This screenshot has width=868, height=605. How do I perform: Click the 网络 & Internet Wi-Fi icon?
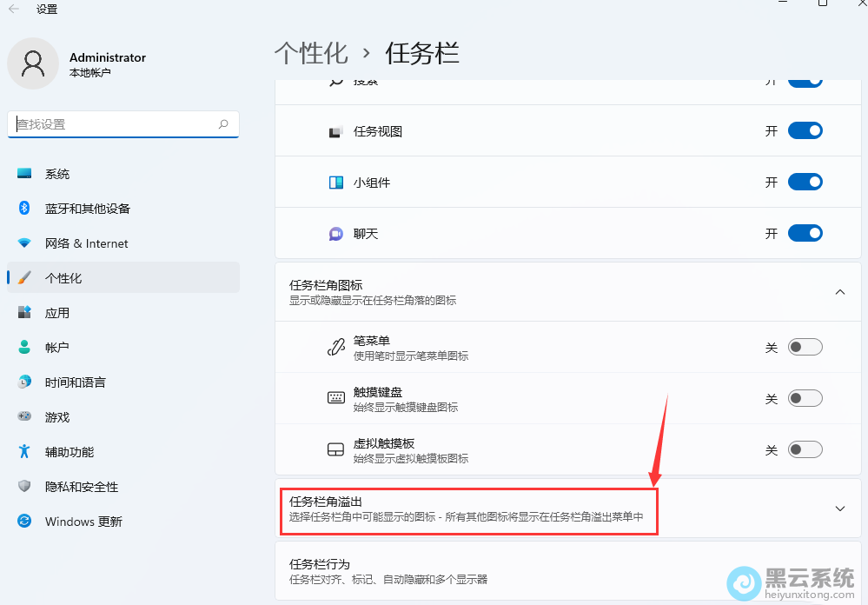[x=24, y=243]
